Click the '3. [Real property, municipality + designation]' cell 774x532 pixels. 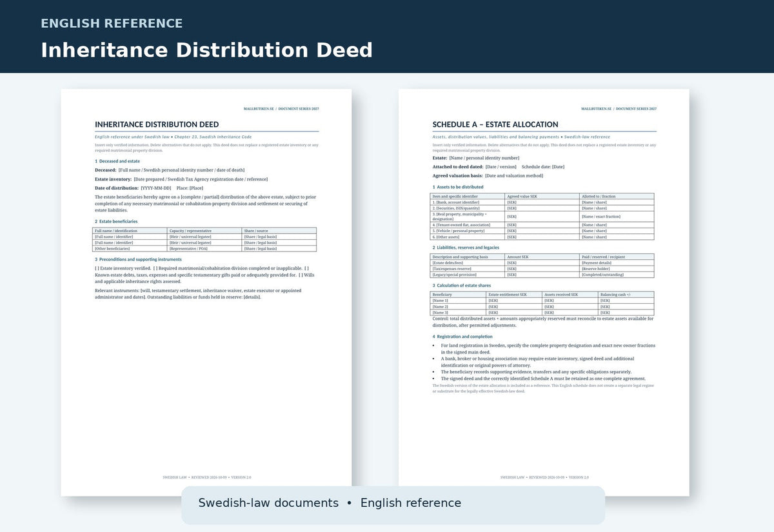point(468,217)
